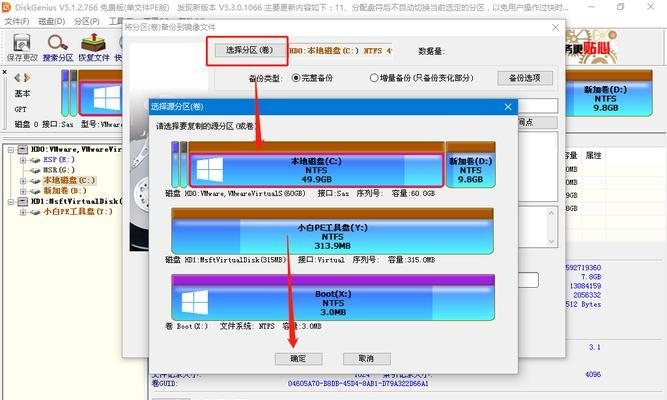Expand the 小白PE工具盘 (Y:) tree node
Screen dimensions: 667x400
click(x=23, y=212)
